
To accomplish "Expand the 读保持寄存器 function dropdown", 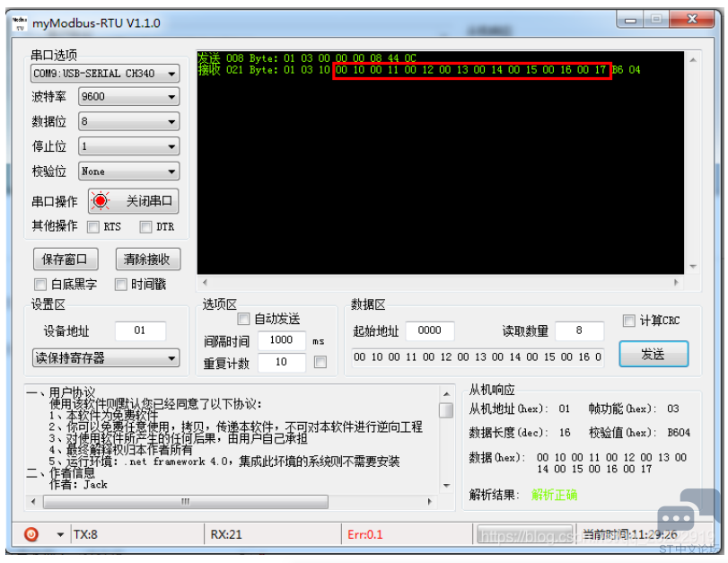I will pos(105,358).
